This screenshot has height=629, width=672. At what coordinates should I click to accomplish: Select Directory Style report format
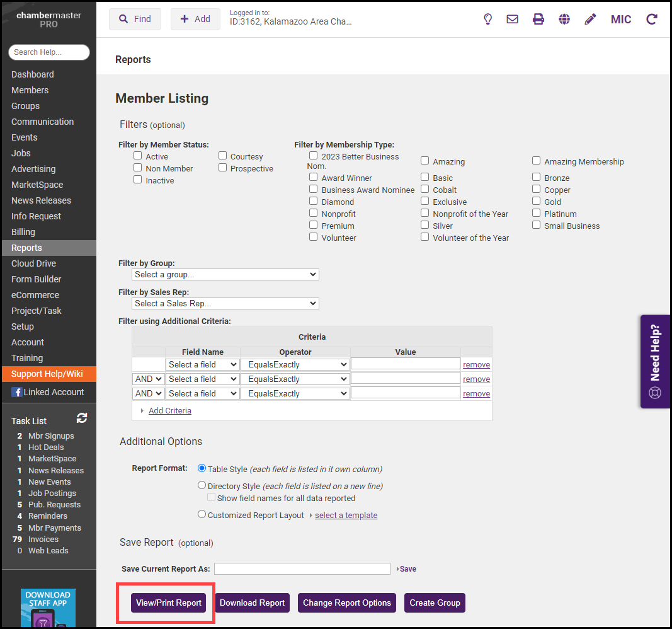coord(202,485)
